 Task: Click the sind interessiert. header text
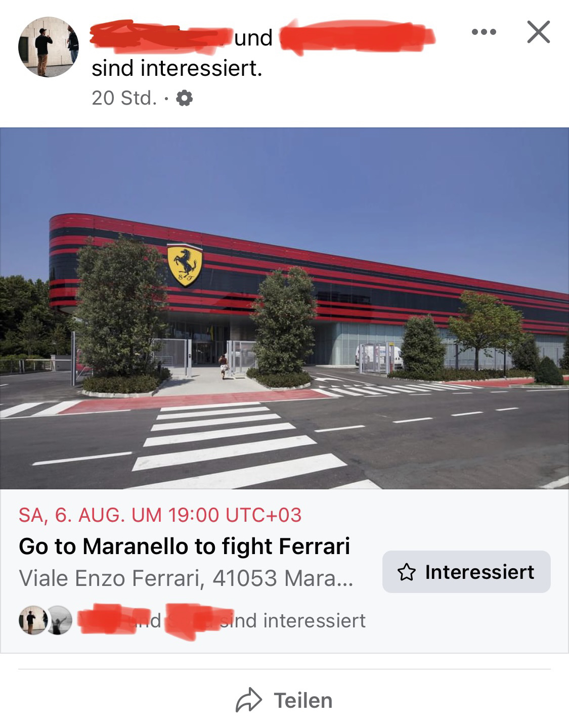(x=177, y=68)
